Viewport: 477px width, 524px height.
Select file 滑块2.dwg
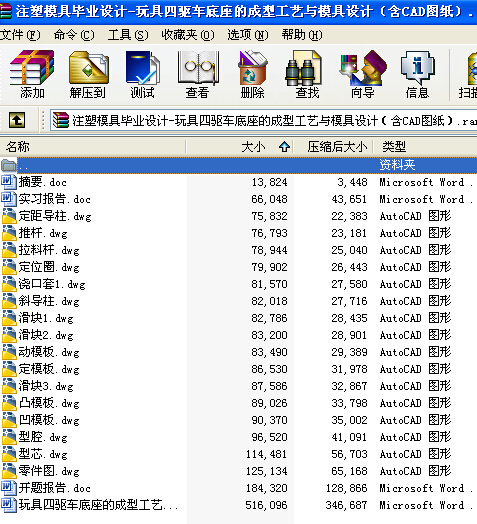coord(46,335)
